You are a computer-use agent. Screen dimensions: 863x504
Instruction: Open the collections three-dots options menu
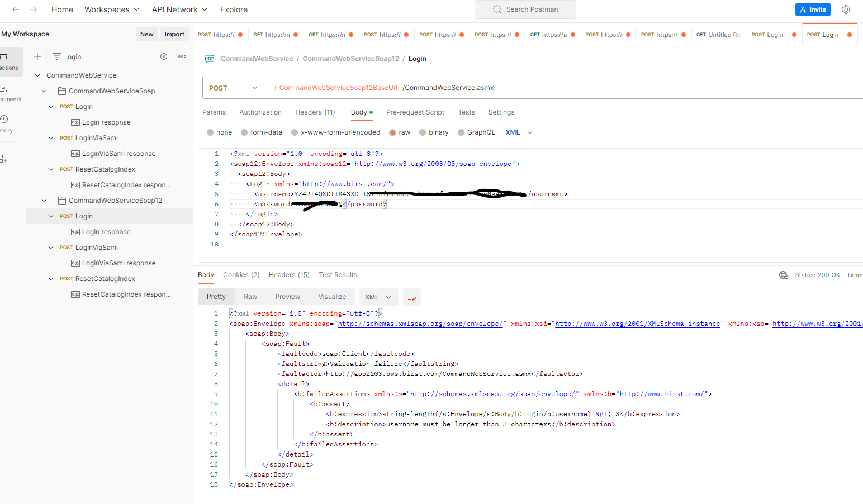[x=182, y=56]
